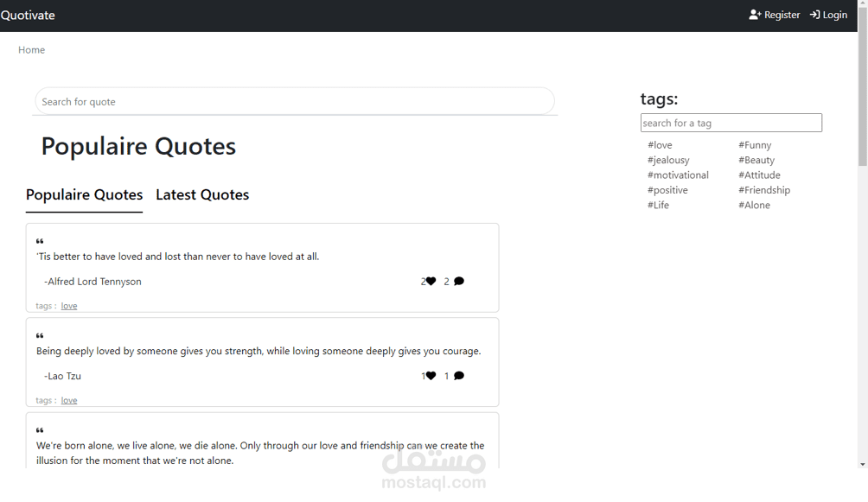Click the author name -Alfred Lord Tennyson
Screen dimensions: 868x502
pos(93,281)
